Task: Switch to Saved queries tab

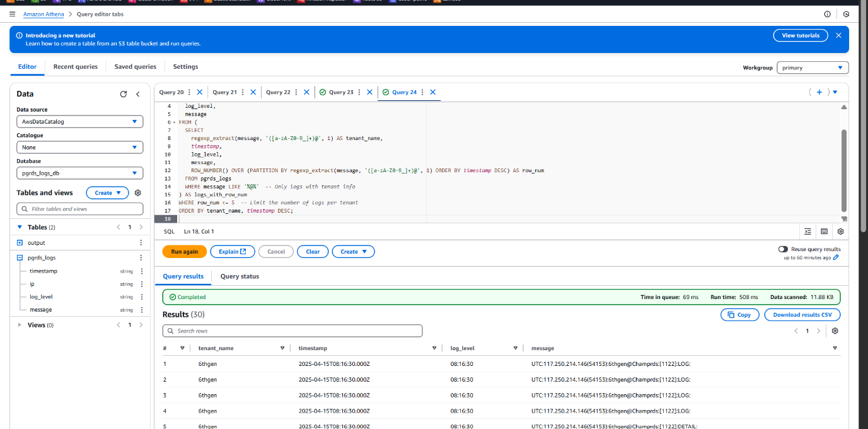Action: point(136,67)
